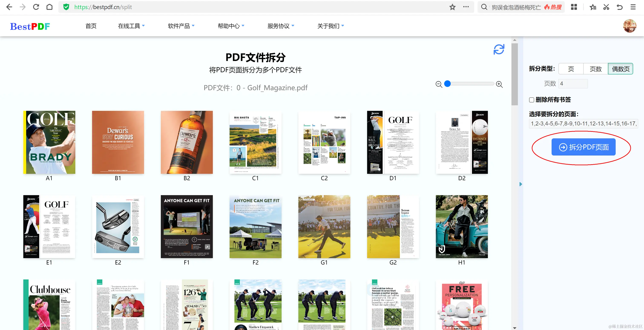Viewport: 644px width, 330px height.
Task: Select the A1 GOLF cover thumbnail
Action: tap(49, 142)
